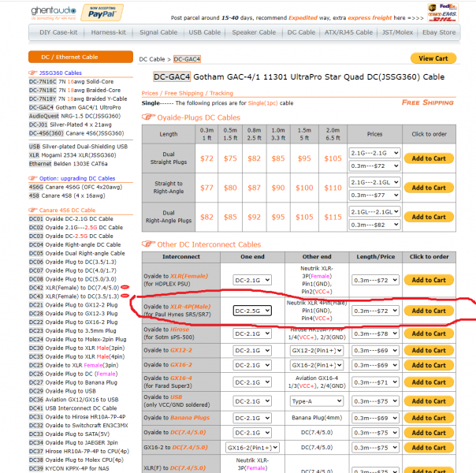Click the ghentaudio logo
Viewport: 476px width, 473px height.
[x=54, y=13]
